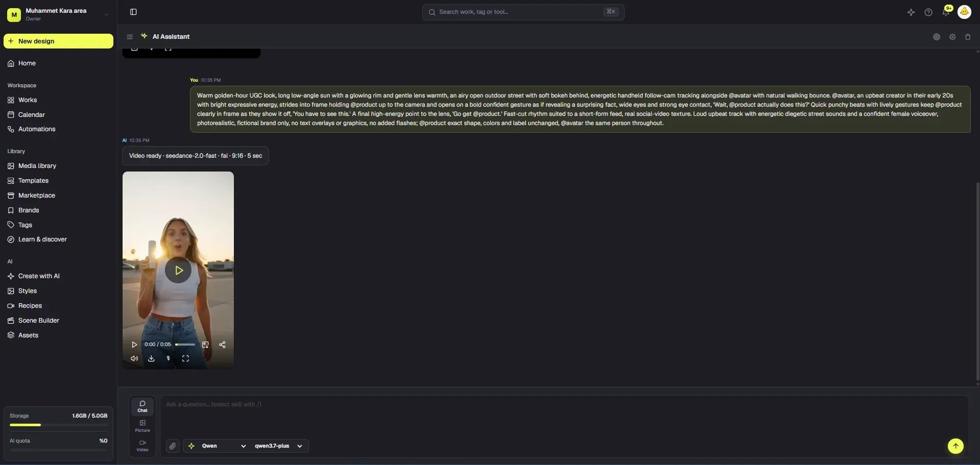Toggle the left sidebar panel icon
980x465 pixels.
pos(133,12)
